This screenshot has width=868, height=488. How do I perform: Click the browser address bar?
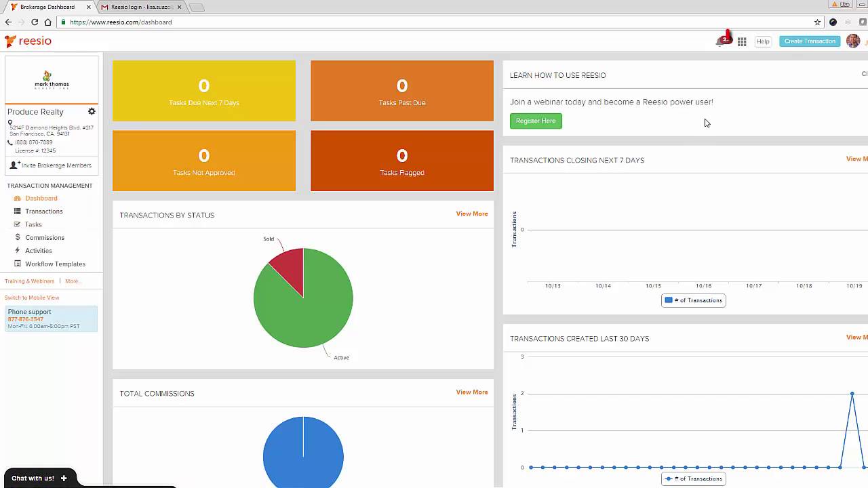pos(434,22)
